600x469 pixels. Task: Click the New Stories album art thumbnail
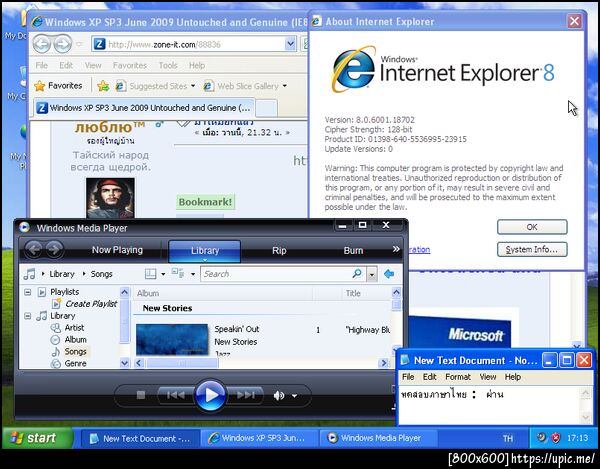(172, 340)
